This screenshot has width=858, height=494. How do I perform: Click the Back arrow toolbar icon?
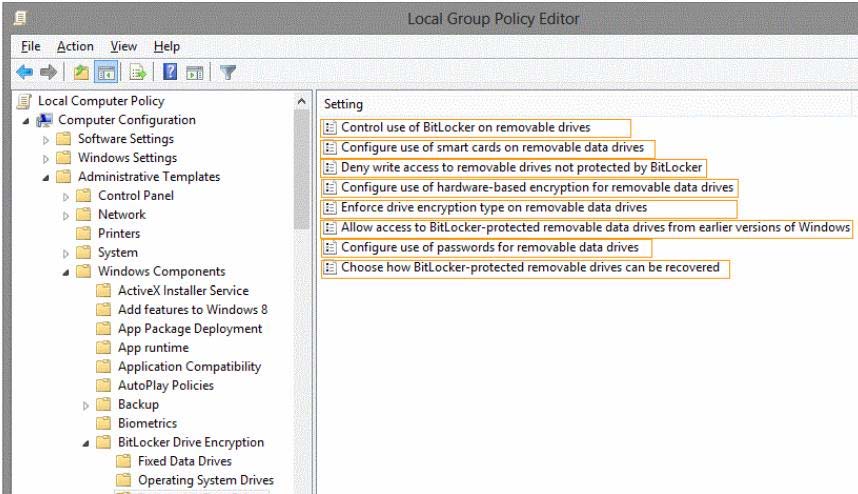[25, 72]
